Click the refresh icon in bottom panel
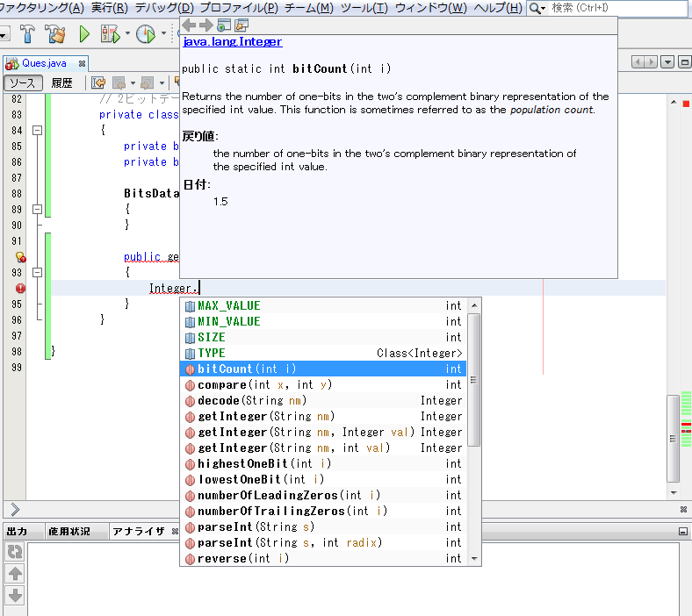This screenshot has height=616, width=692. pyautogui.click(x=15, y=552)
